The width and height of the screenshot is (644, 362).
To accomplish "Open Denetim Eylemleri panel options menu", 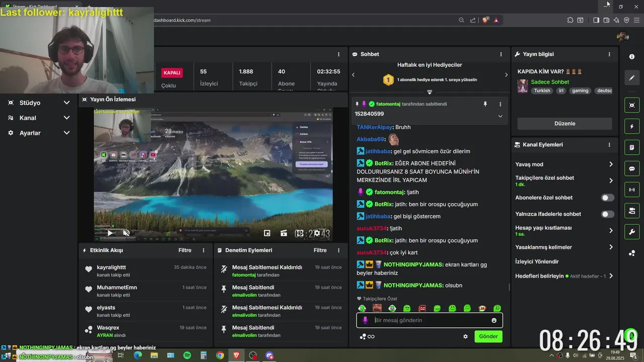I will click(339, 250).
